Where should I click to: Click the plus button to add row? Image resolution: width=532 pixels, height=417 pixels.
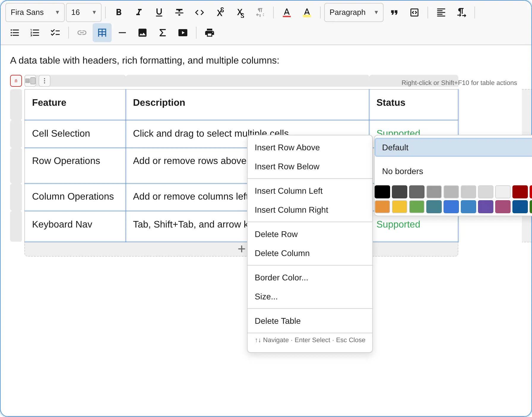(242, 249)
